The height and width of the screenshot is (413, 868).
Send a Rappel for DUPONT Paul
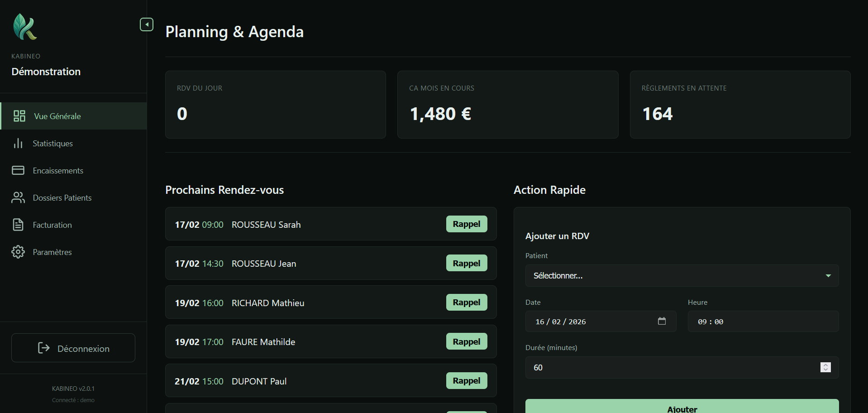point(466,380)
